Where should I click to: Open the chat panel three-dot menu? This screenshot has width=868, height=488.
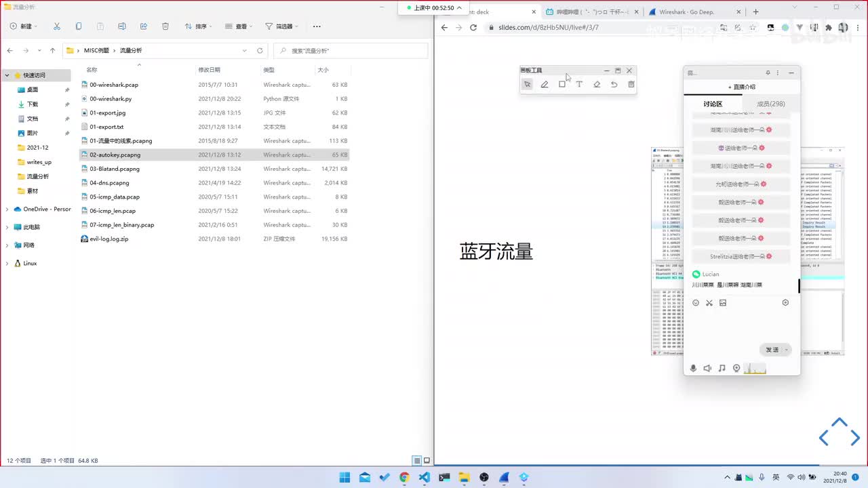(778, 73)
